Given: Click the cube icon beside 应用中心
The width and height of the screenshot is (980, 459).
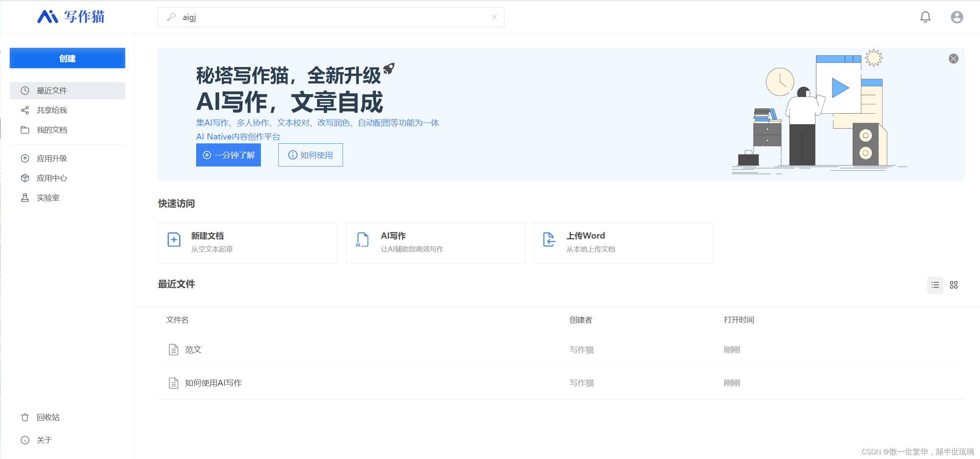Looking at the screenshot, I should pos(25,178).
